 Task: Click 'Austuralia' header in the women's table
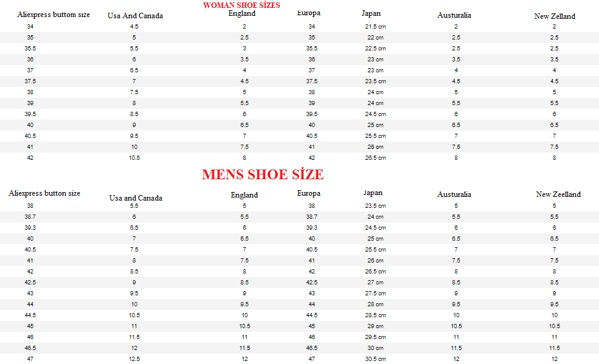tap(454, 15)
